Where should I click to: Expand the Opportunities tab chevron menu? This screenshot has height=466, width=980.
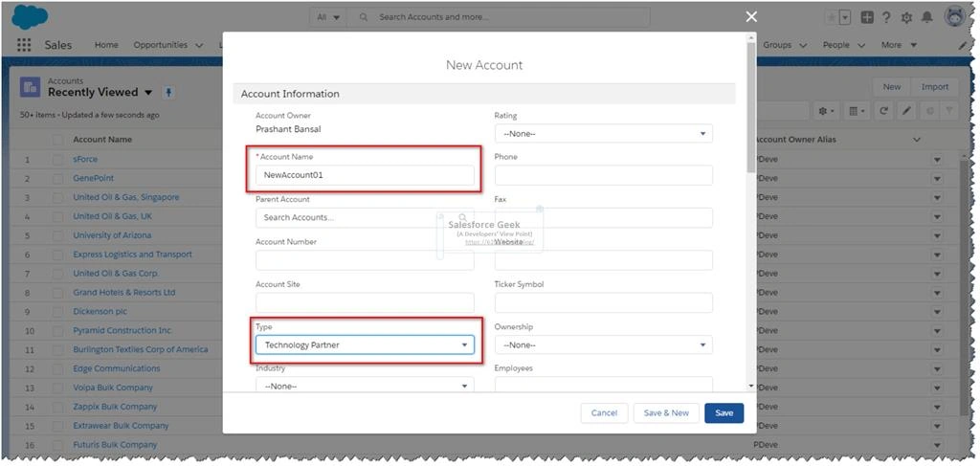click(x=199, y=45)
